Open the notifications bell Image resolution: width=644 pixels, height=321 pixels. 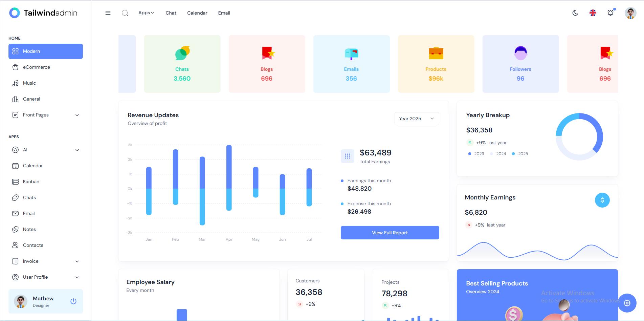click(x=610, y=13)
